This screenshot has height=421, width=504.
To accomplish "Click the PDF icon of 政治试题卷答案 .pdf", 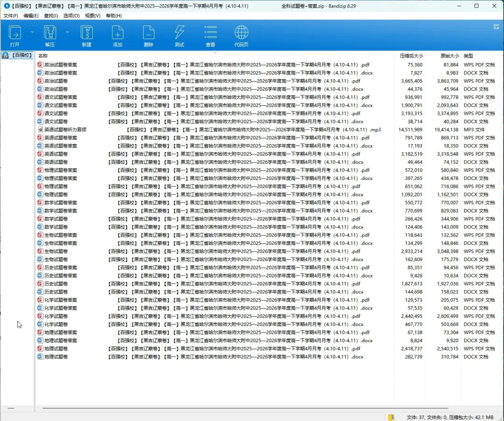I will pos(40,64).
